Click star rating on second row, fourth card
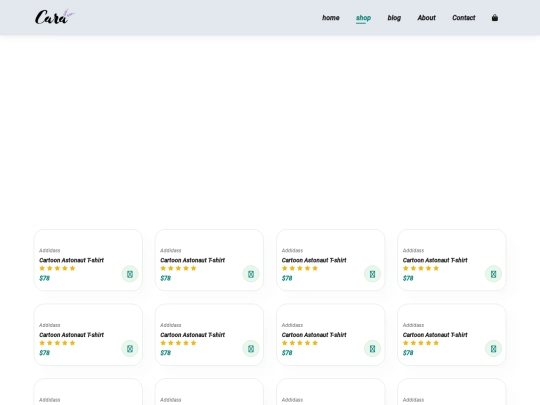The height and width of the screenshot is (405, 540). (421, 343)
